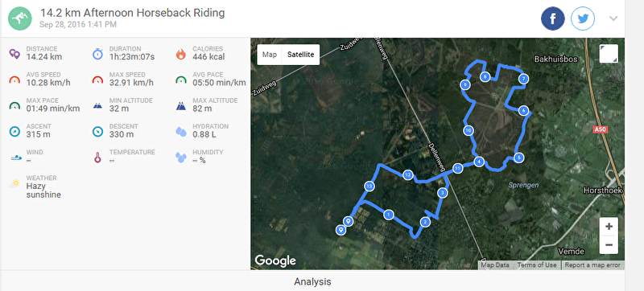Open the Analysis section
The image size is (644, 291).
pyautogui.click(x=312, y=282)
